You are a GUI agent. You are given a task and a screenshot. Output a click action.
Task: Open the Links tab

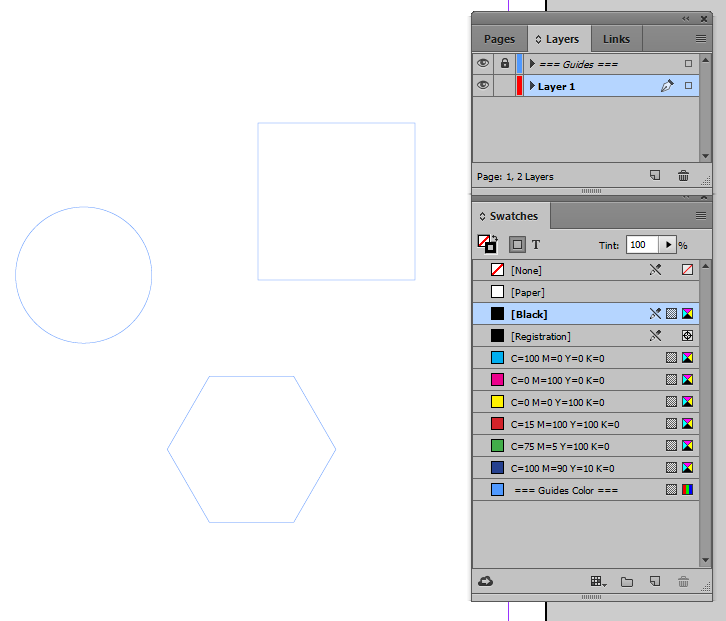[616, 39]
